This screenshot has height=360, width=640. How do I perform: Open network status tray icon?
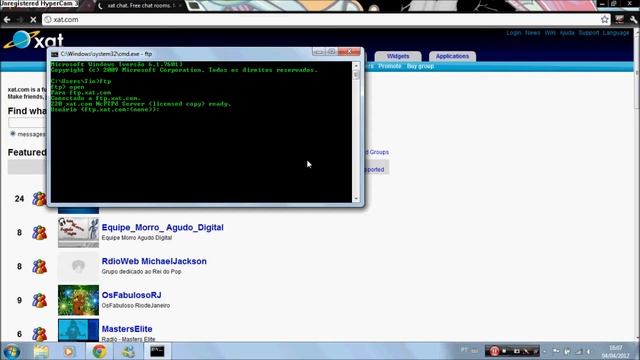point(578,351)
